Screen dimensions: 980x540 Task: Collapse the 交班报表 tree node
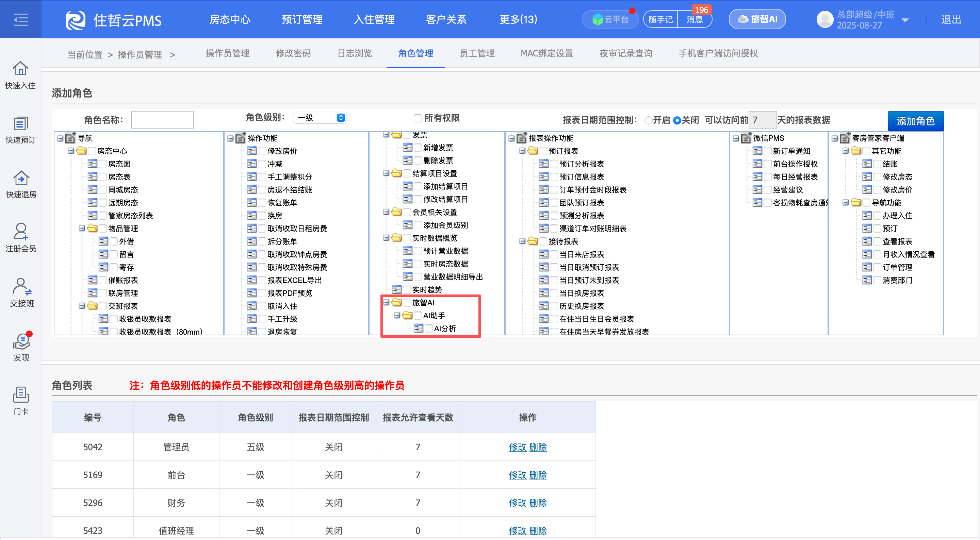tap(82, 306)
